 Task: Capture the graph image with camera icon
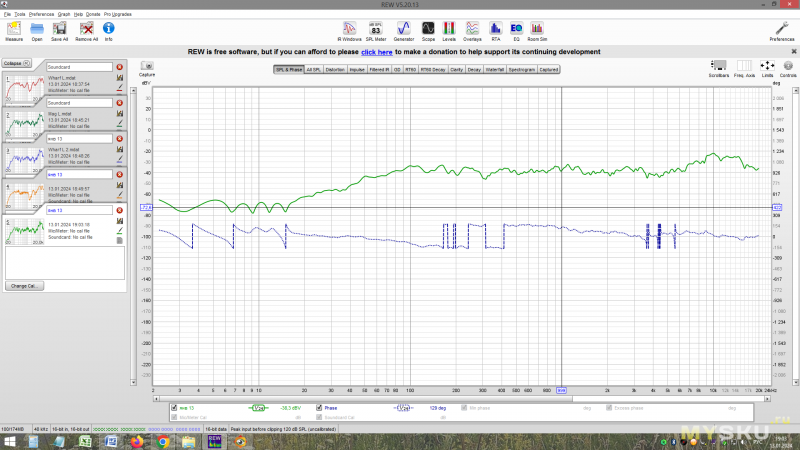tap(147, 68)
